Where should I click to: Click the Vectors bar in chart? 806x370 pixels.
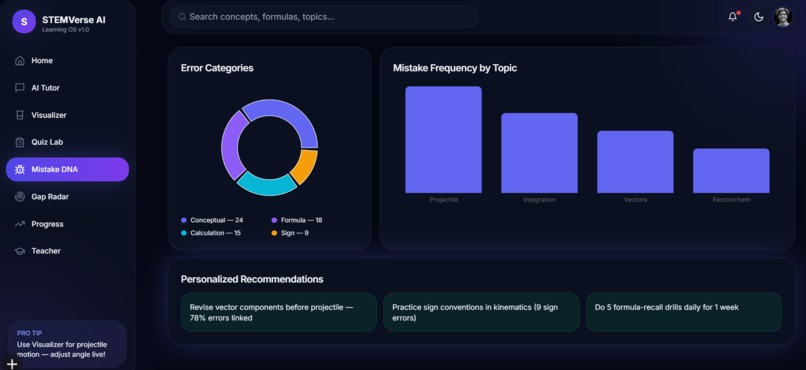(x=635, y=162)
